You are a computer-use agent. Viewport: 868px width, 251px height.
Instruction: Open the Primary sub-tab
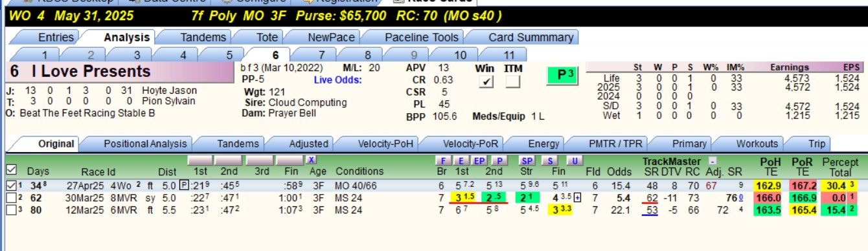(x=689, y=144)
